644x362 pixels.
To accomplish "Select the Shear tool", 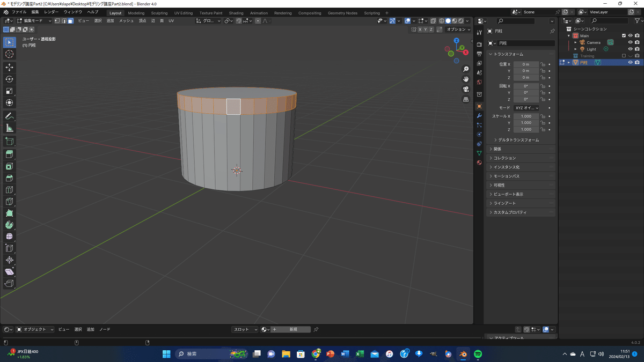I will 9,272.
